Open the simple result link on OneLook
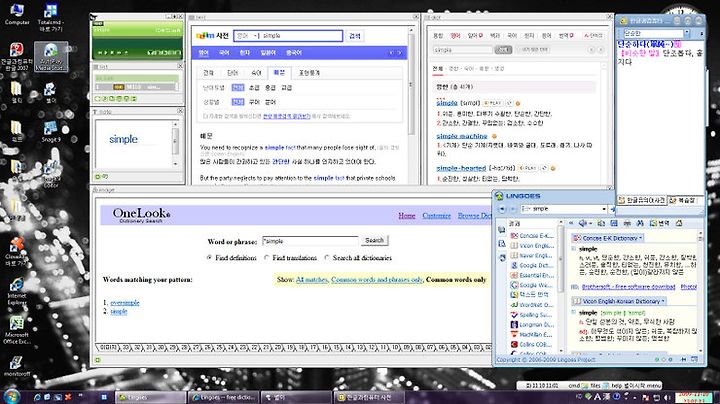The width and height of the screenshot is (720, 404). tap(118, 311)
